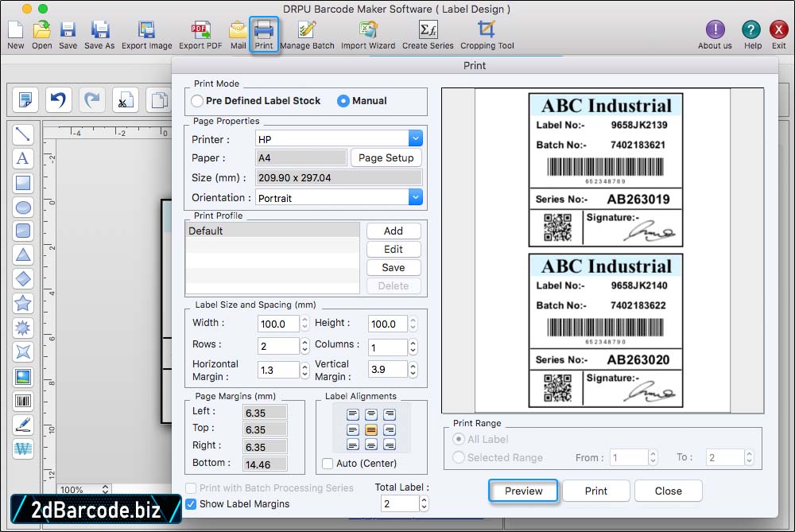Adjust the Horizontal Margin stepper
Image resolution: width=795 pixels, height=532 pixels.
point(304,370)
